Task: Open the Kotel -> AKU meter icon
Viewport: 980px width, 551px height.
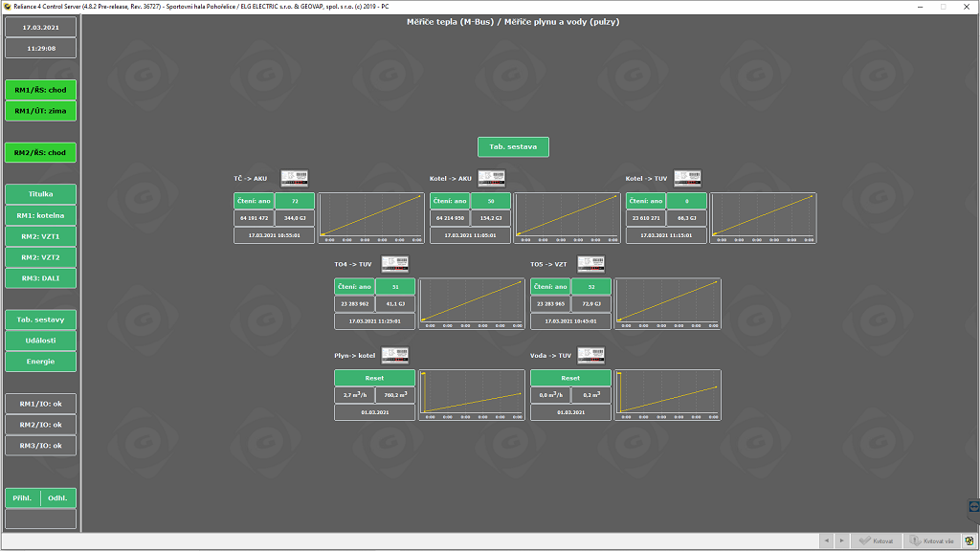Action: 491,178
